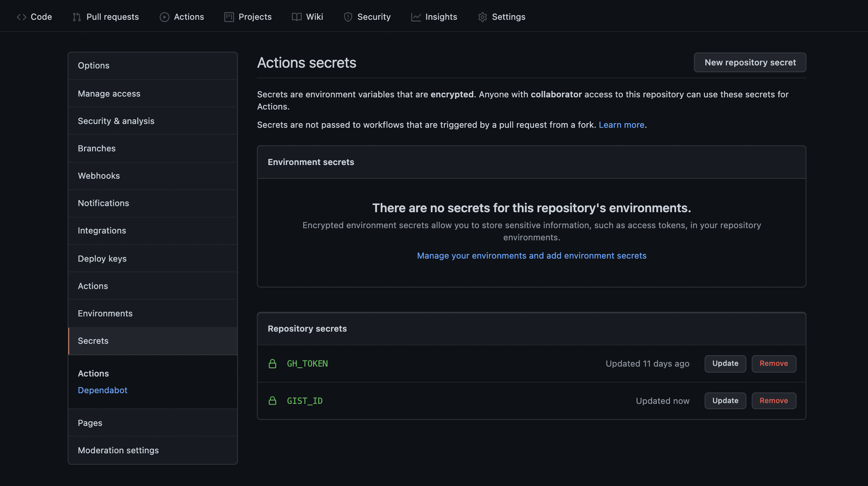The height and width of the screenshot is (486, 868).
Task: Click the Actions play-circle icon
Action: coord(164,17)
